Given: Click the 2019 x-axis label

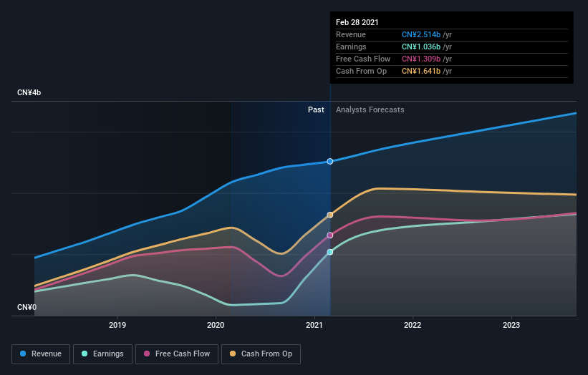Looking at the screenshot, I should 117,325.
